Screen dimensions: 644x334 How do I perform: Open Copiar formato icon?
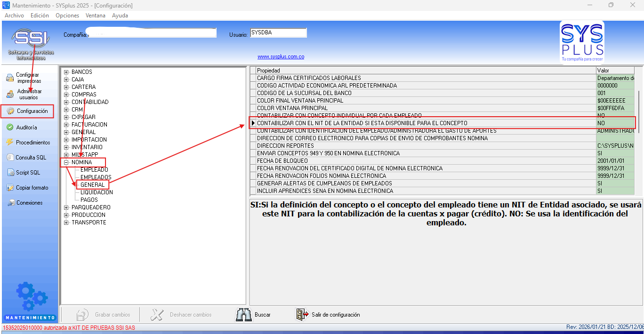(10, 188)
